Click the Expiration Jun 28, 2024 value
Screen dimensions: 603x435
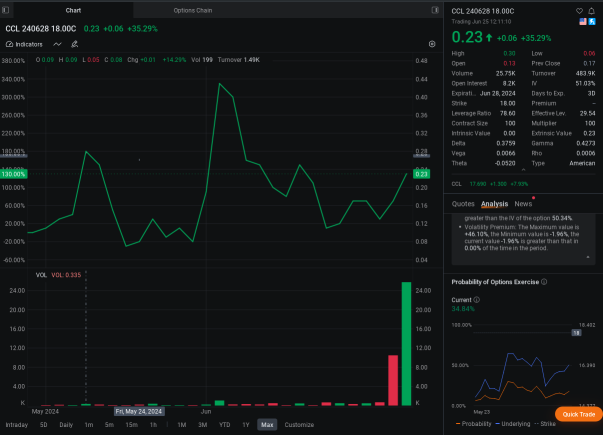pos(498,93)
